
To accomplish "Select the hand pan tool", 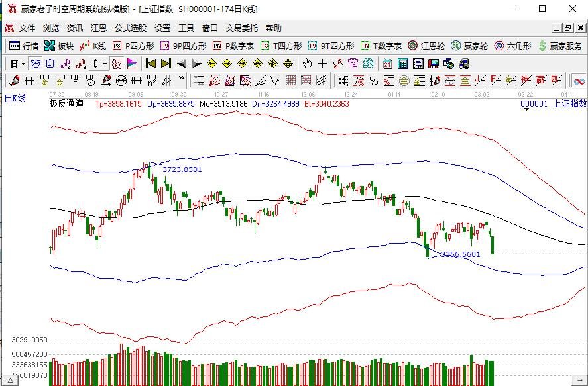I will click(307, 64).
